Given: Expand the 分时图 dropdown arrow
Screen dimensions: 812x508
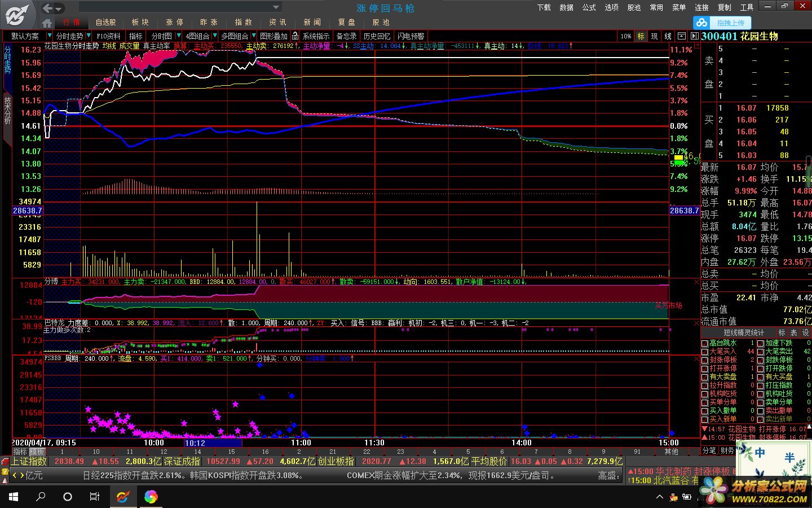Looking at the screenshot, I should click(179, 36).
